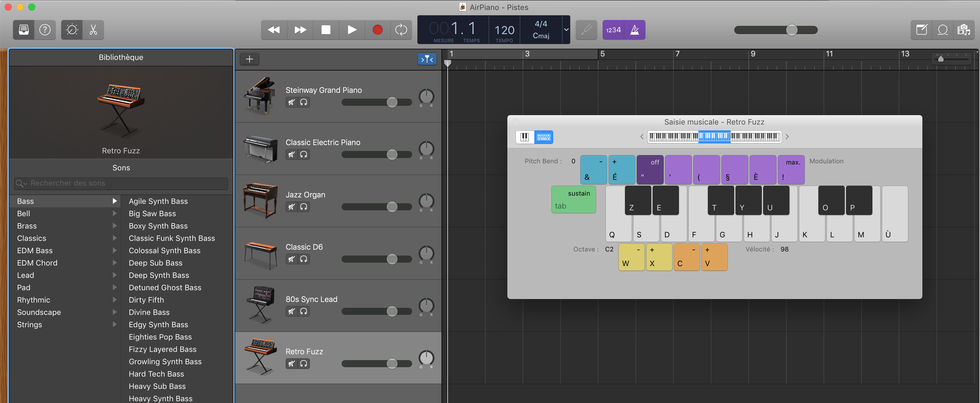Open the Note Pad icon

[x=922, y=30]
